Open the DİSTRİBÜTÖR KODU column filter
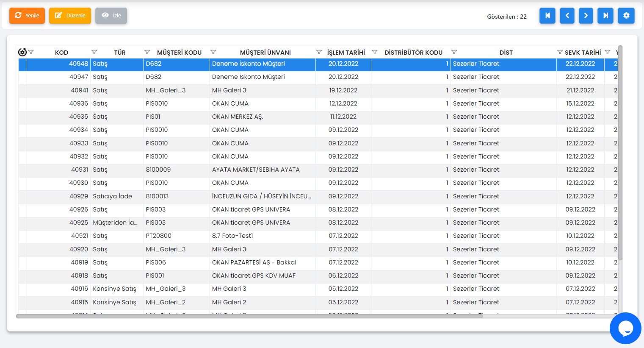 pyautogui.click(x=375, y=52)
